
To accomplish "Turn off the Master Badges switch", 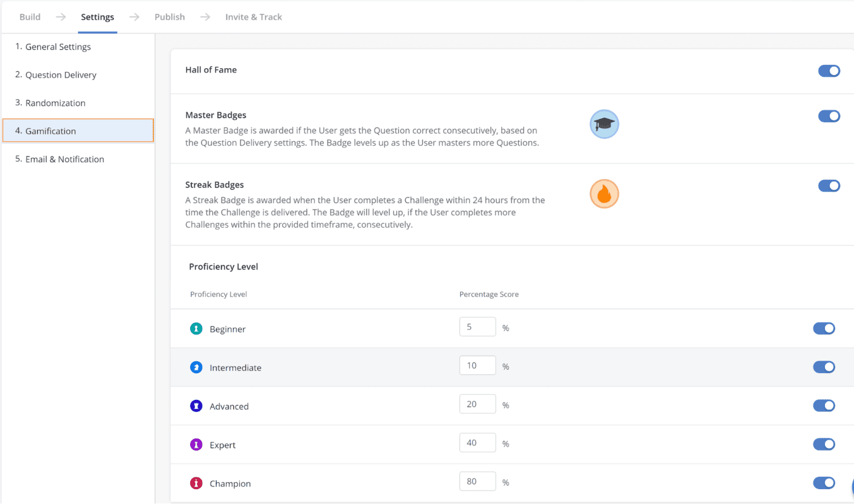I will [x=829, y=116].
